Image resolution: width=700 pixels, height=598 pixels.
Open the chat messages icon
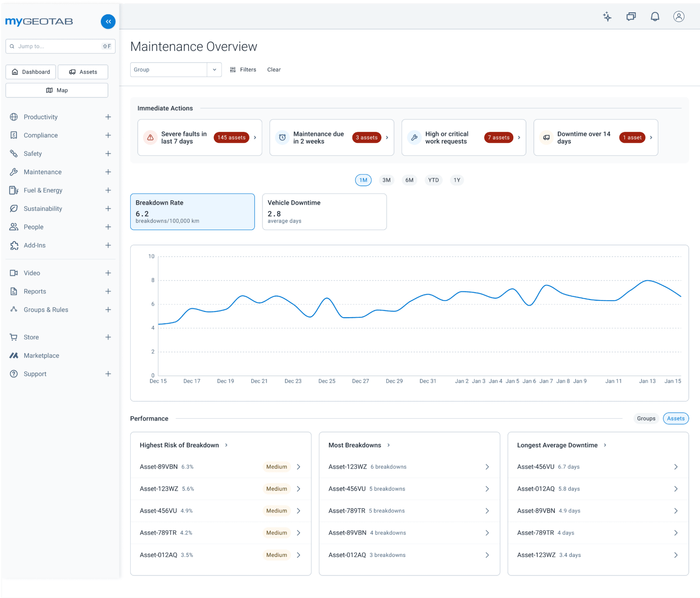point(631,16)
